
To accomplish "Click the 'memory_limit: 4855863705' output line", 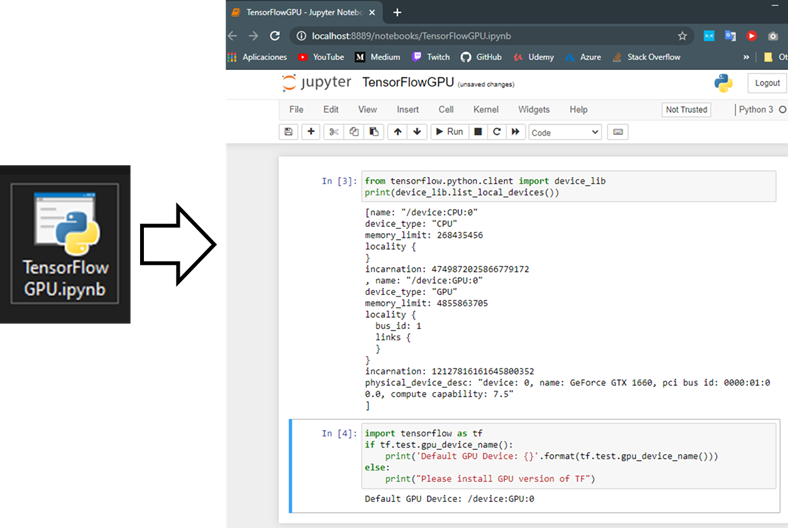I will coord(426,303).
